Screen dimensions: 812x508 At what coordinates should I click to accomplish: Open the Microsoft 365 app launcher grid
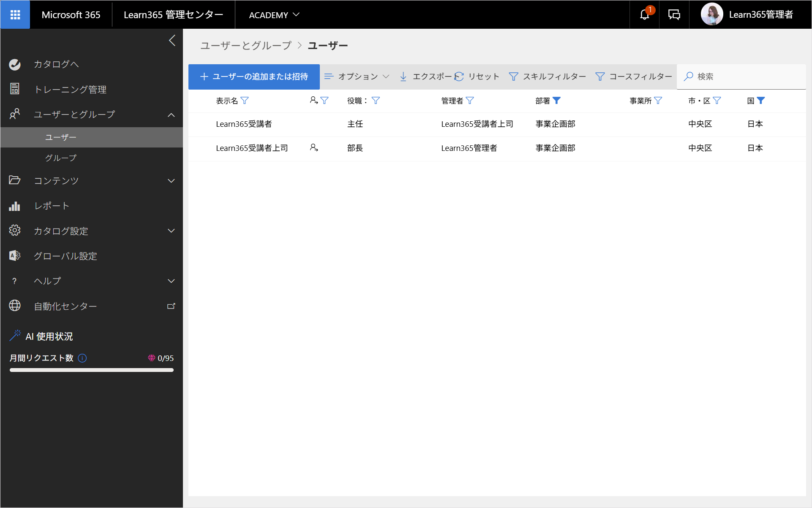(x=15, y=15)
